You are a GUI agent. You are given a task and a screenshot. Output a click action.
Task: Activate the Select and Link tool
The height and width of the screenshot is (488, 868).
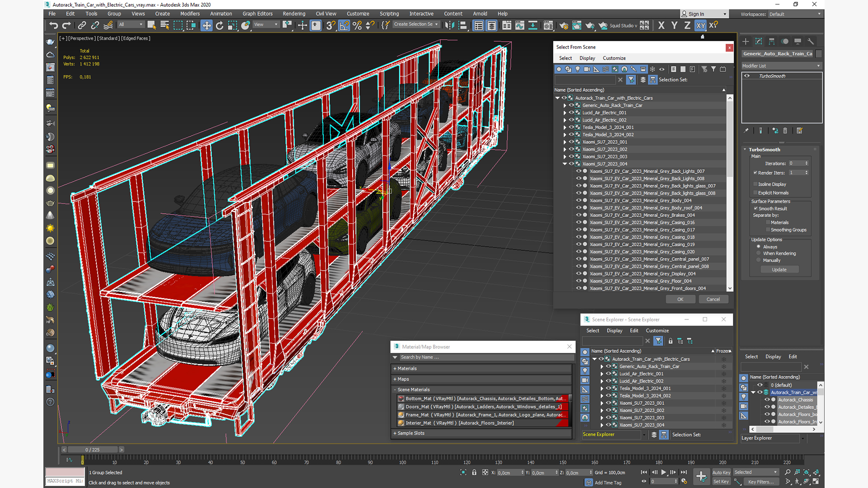tap(82, 25)
